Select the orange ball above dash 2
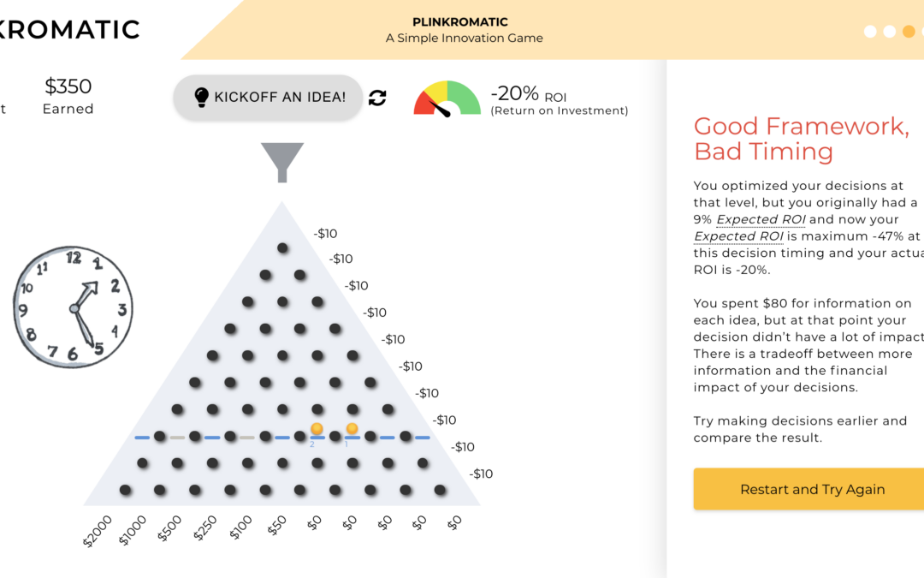924x578 pixels. (317, 428)
